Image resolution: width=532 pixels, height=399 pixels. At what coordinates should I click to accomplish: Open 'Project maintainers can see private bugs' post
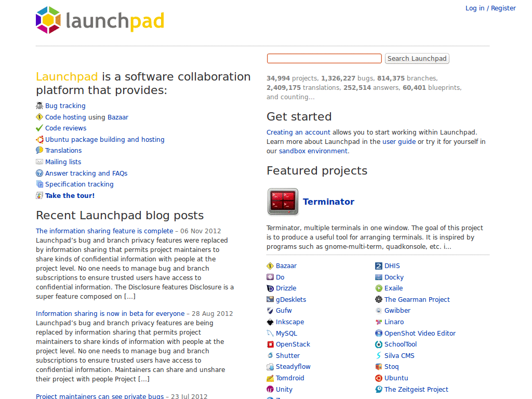tap(100, 396)
